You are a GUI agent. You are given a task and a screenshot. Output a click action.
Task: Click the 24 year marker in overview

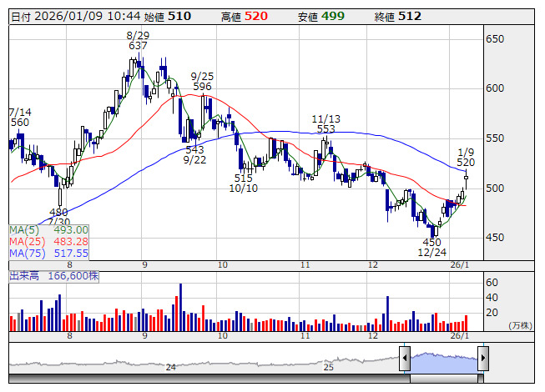(x=170, y=367)
